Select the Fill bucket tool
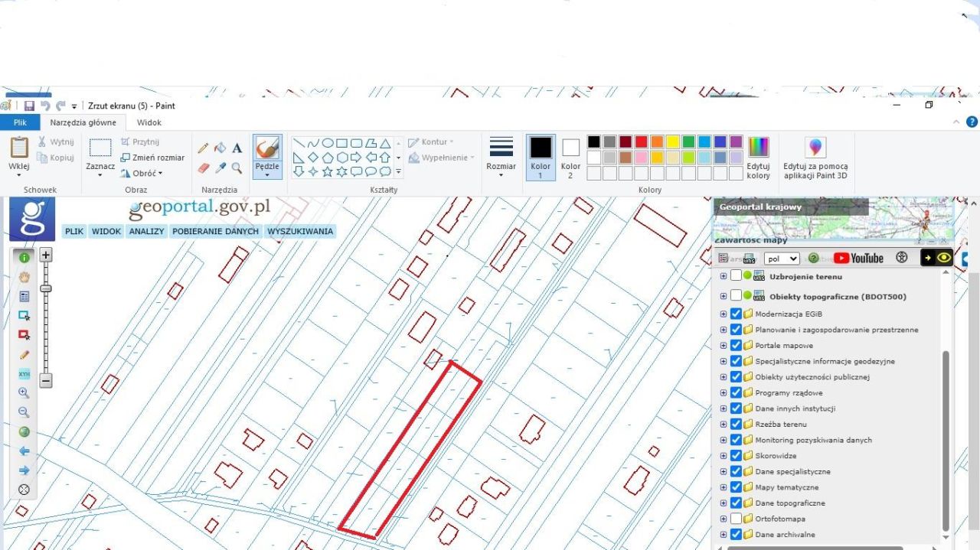This screenshot has width=980, height=550. [x=220, y=148]
